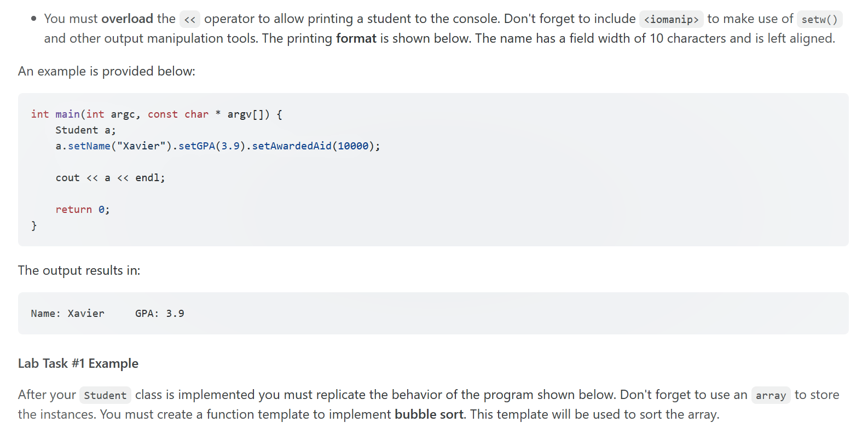Screen dimensions: 868x428
Task: Click the int main function declaration line
Action: 157,114
